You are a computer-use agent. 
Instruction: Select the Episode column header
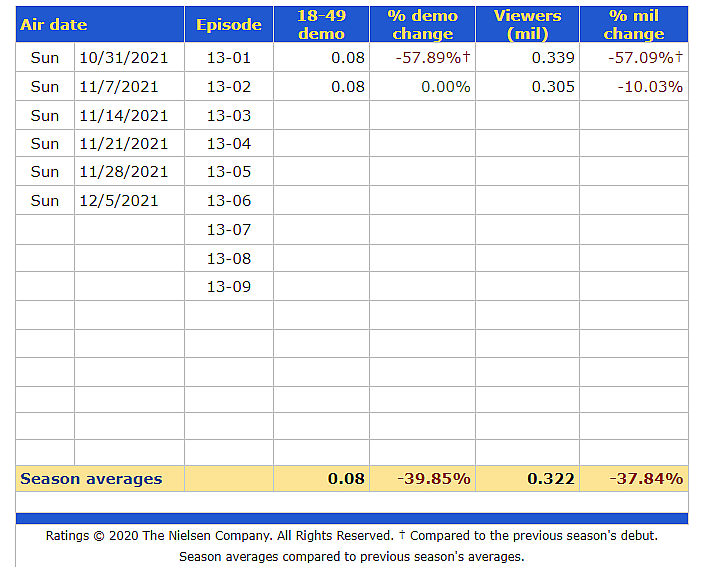(229, 25)
